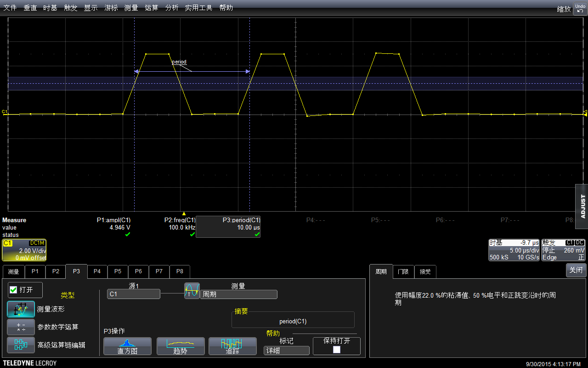Switch to the 测量 tab
The width and height of the screenshot is (588, 368).
(x=13, y=271)
